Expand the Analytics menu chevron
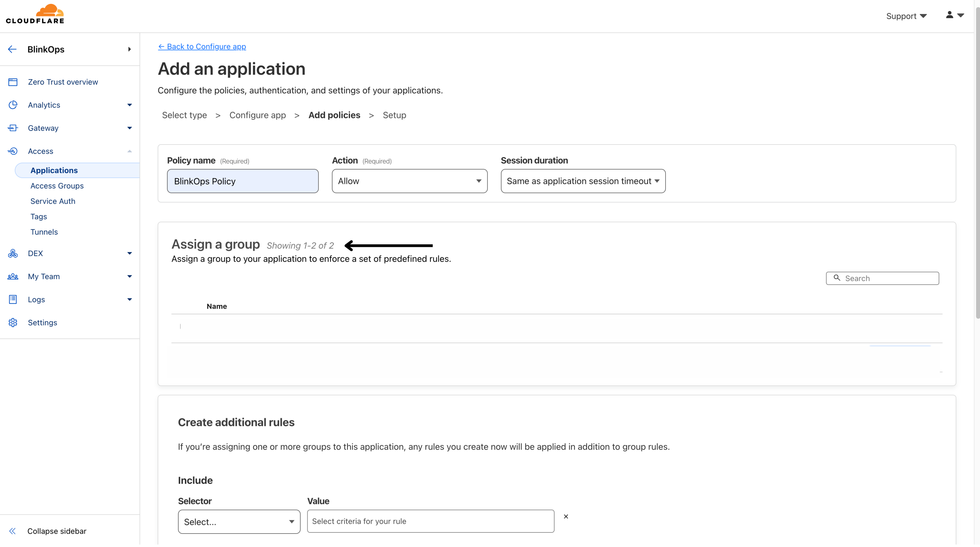The width and height of the screenshot is (980, 547). point(130,105)
